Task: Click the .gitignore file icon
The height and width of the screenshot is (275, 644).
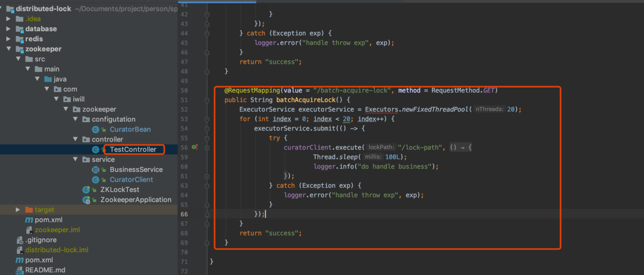Action: [x=20, y=240]
